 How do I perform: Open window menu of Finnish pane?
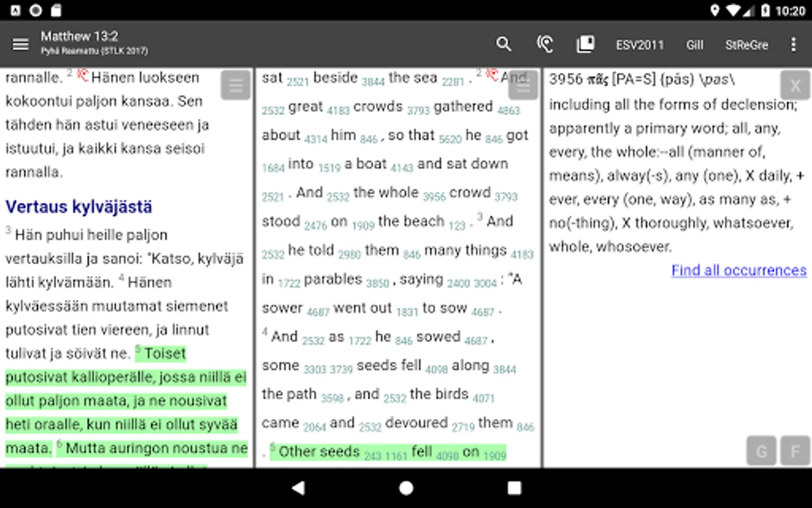coord(236,85)
